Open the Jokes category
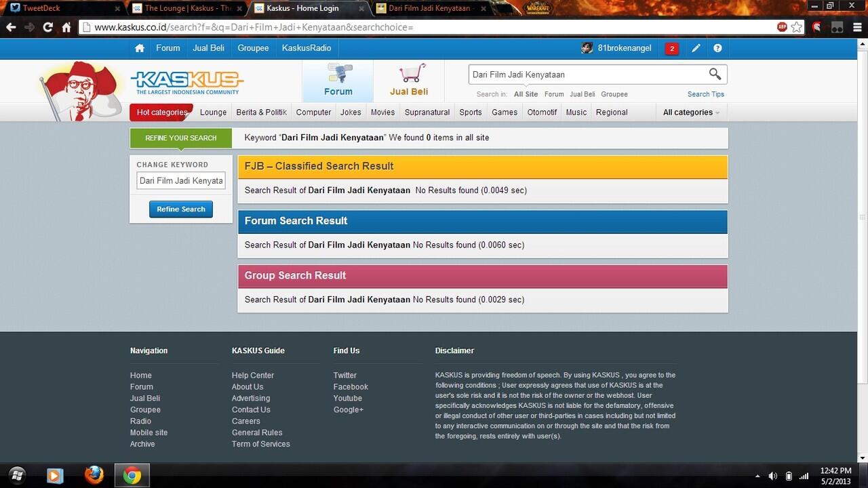 click(x=351, y=113)
